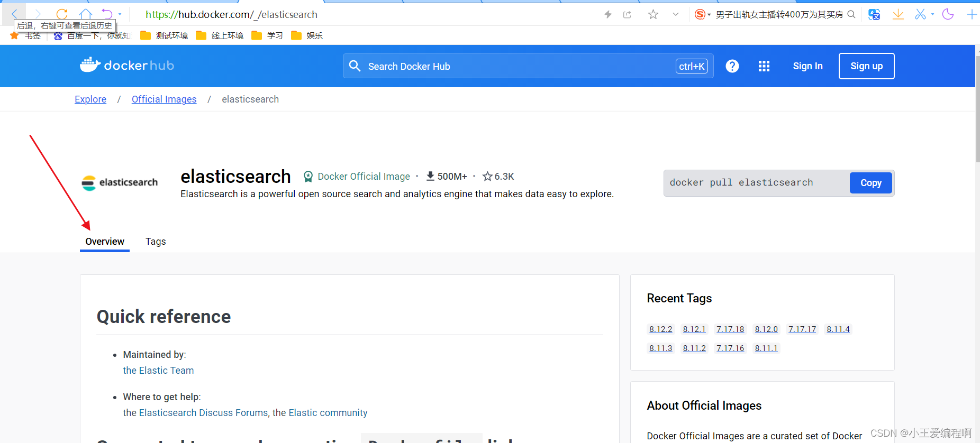Toggle night mode moon icon

click(948, 14)
